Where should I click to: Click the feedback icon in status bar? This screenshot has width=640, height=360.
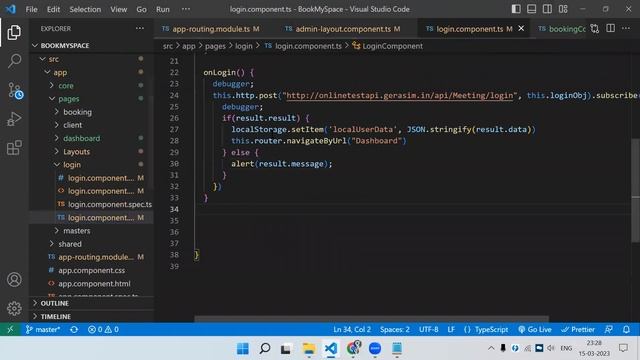[609, 329]
